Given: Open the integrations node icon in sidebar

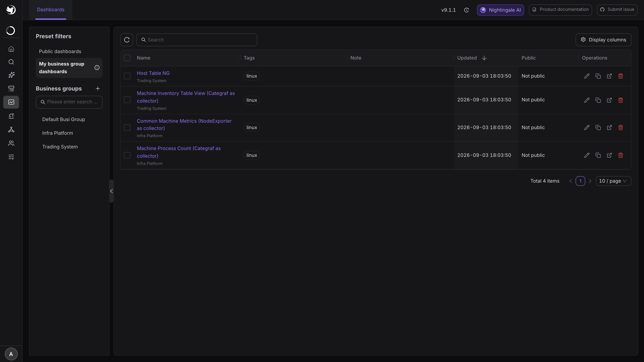Looking at the screenshot, I should (11, 130).
